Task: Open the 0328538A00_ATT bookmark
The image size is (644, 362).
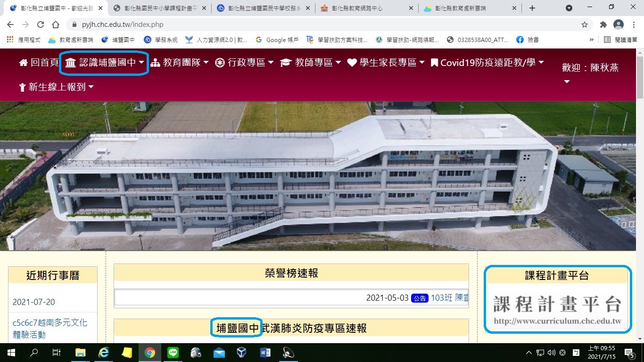Action: click(x=478, y=40)
